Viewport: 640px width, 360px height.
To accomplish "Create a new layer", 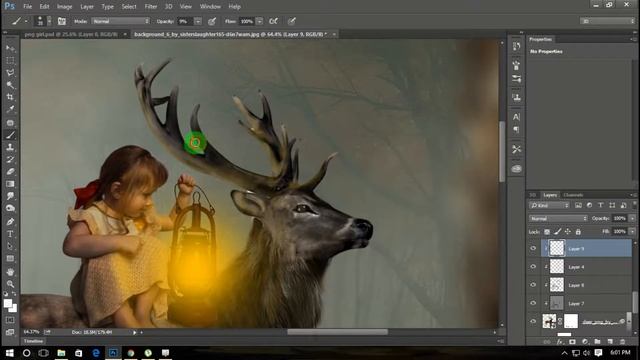I will (610, 342).
